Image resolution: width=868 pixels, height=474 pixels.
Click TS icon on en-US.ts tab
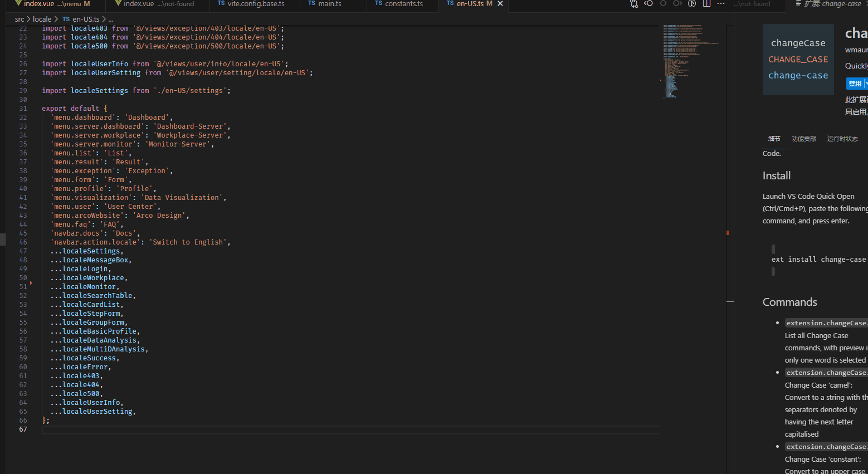(x=450, y=3)
